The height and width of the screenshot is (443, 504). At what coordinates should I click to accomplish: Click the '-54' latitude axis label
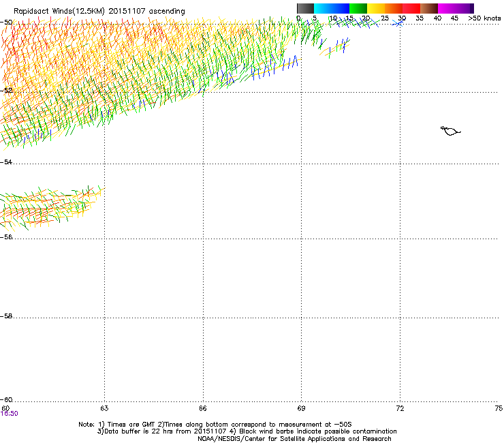tap(6, 162)
